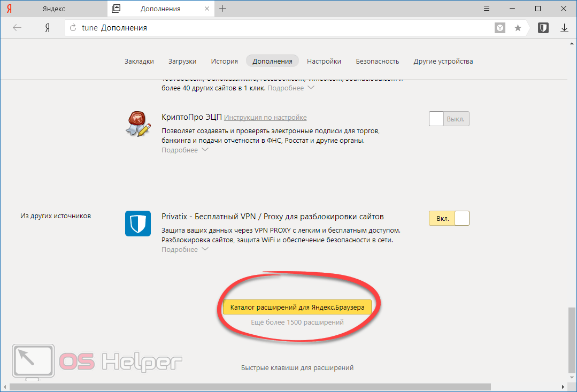Click the Yandex Protect icon in the address bar
This screenshot has width=577, height=392.
pos(499,28)
